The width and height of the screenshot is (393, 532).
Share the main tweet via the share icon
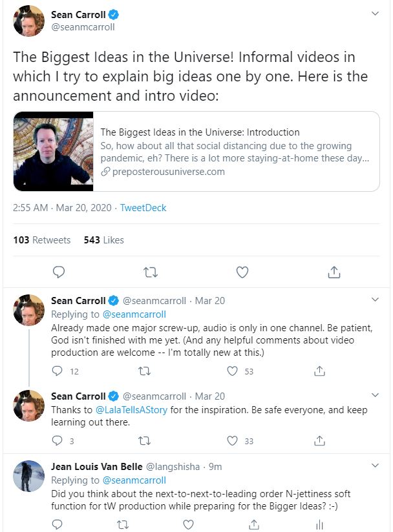[334, 272]
